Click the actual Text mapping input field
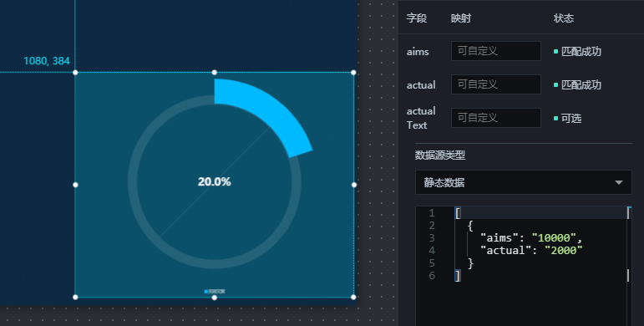This screenshot has width=644, height=326. [x=495, y=118]
